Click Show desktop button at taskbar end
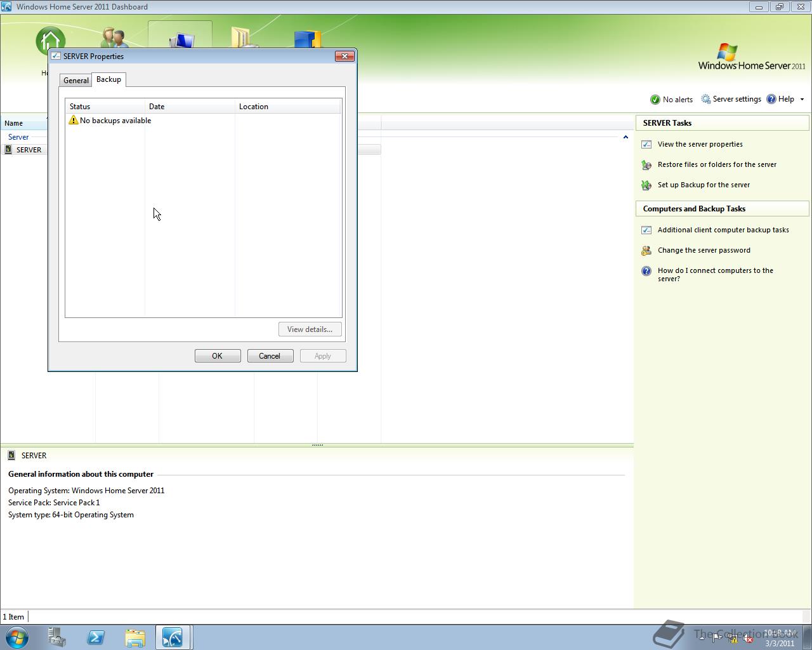Image resolution: width=812 pixels, height=650 pixels. pyautogui.click(x=807, y=637)
